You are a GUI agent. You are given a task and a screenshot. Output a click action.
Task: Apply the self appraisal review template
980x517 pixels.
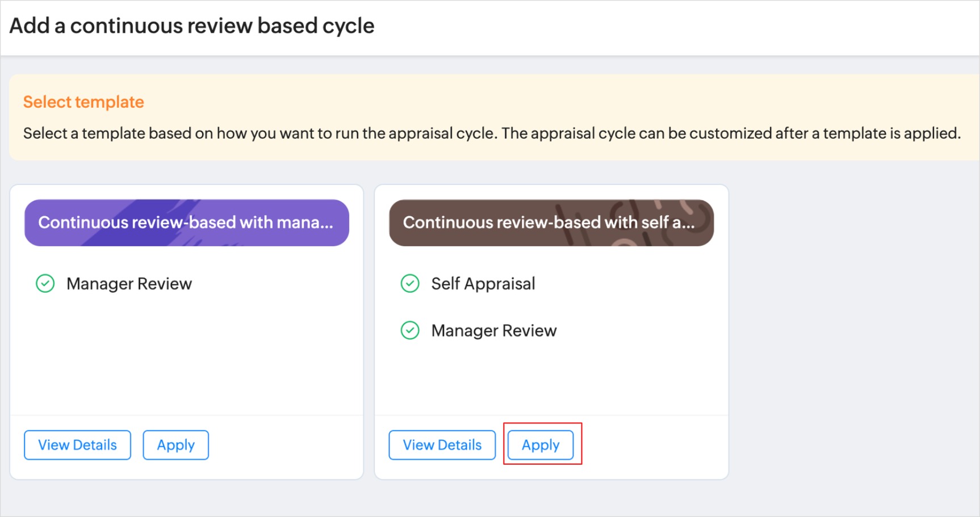[541, 445]
